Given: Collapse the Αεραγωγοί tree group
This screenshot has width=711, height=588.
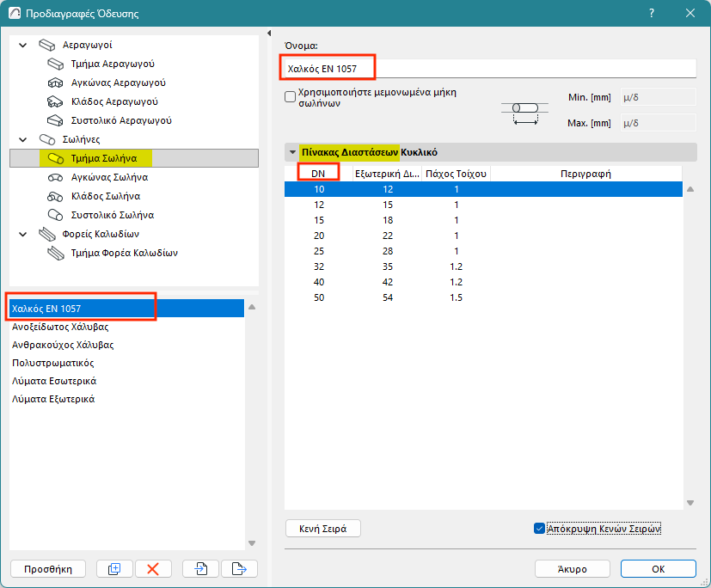Looking at the screenshot, I should 22,45.
